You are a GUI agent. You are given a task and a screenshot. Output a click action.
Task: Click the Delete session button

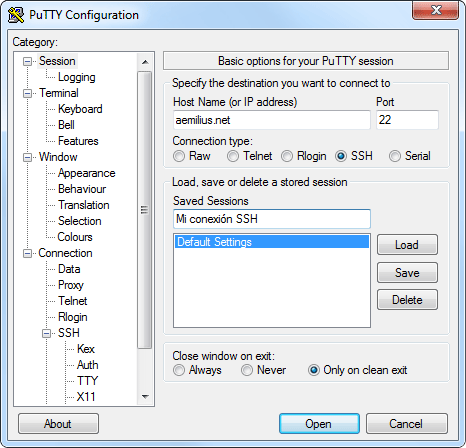(x=407, y=300)
